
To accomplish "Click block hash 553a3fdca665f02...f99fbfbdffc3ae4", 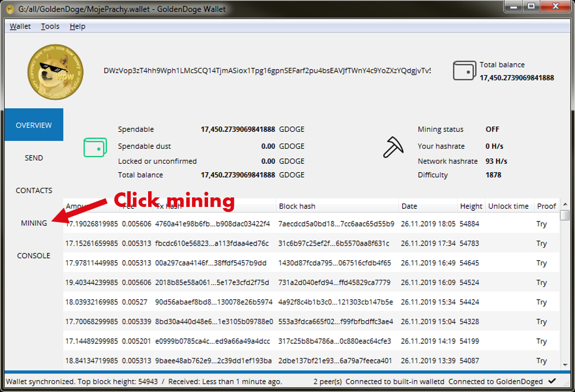I will 335,321.
